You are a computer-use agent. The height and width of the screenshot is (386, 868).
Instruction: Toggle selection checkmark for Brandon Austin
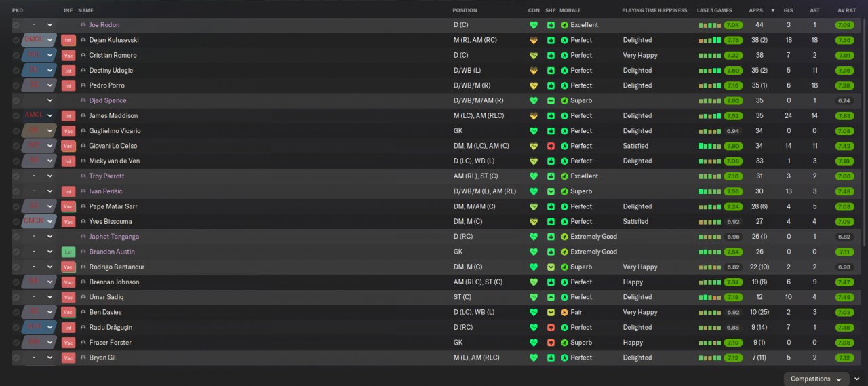tap(16, 252)
